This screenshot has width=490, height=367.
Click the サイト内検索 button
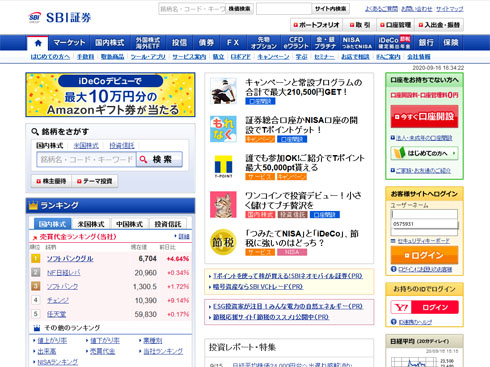coord(330,9)
